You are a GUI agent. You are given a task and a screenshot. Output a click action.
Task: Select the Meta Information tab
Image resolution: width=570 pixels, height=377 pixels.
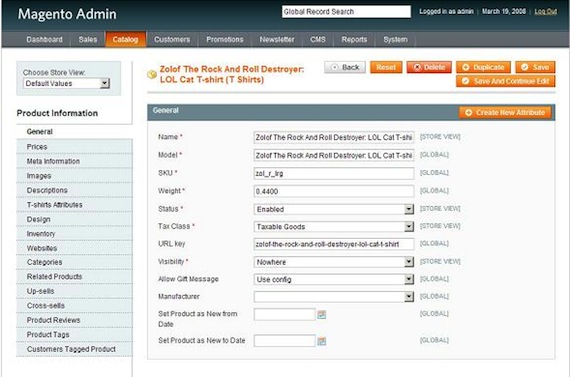pyautogui.click(x=74, y=161)
